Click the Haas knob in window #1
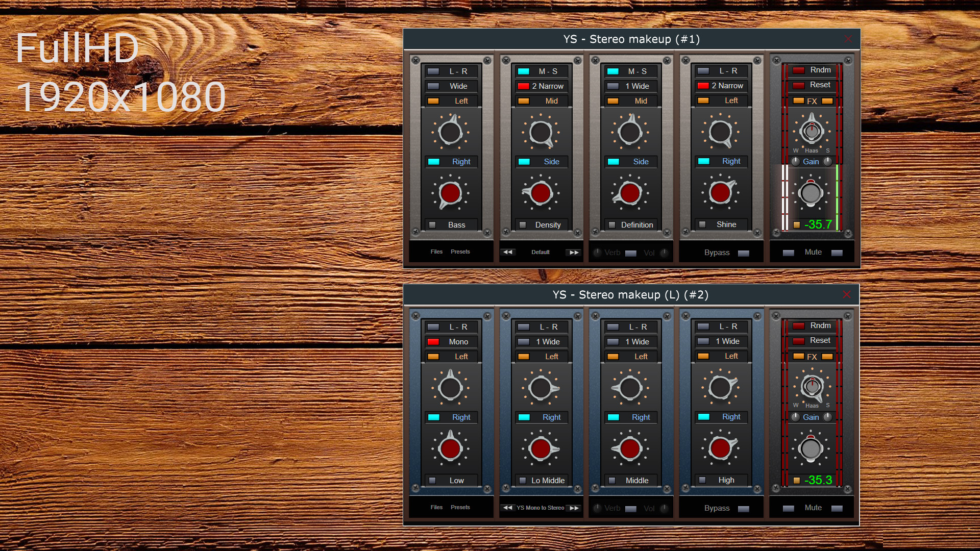The image size is (980, 551). (x=812, y=131)
